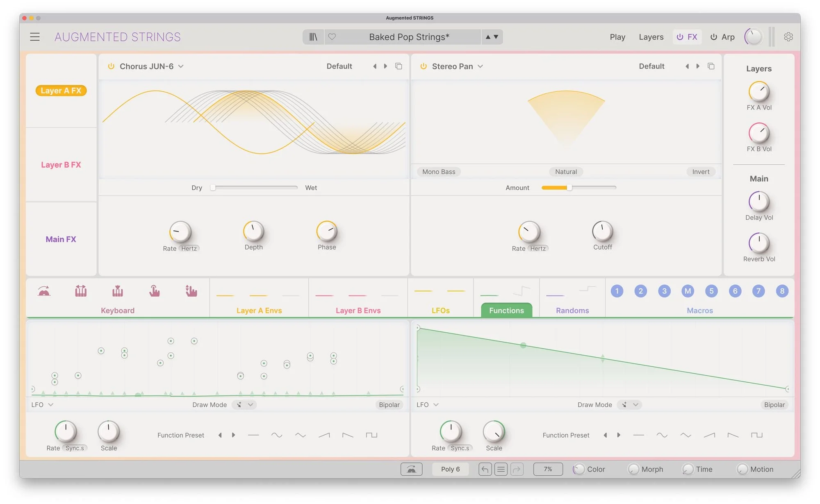Click the undo arrow in bottom bar
The width and height of the screenshot is (820, 504).
[485, 469]
